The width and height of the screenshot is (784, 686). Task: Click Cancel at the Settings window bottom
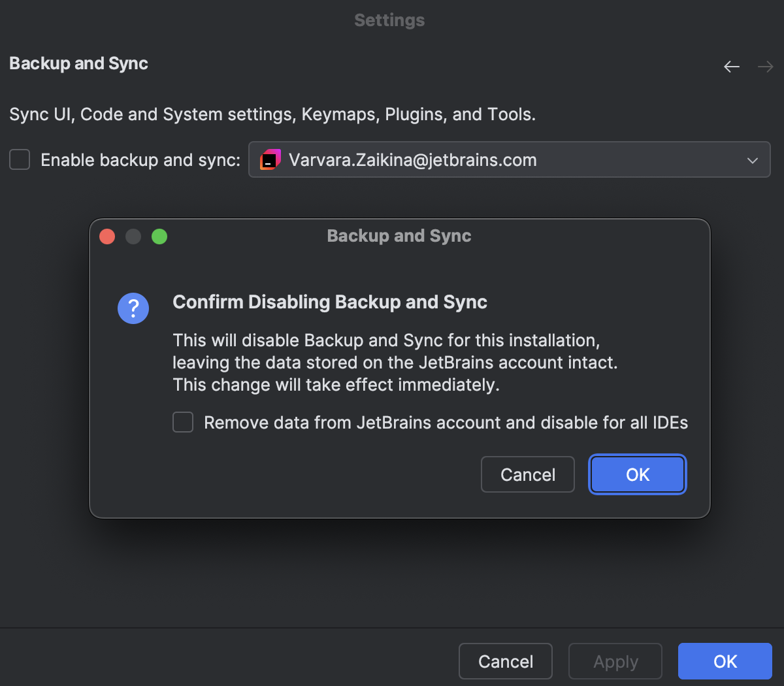506,661
